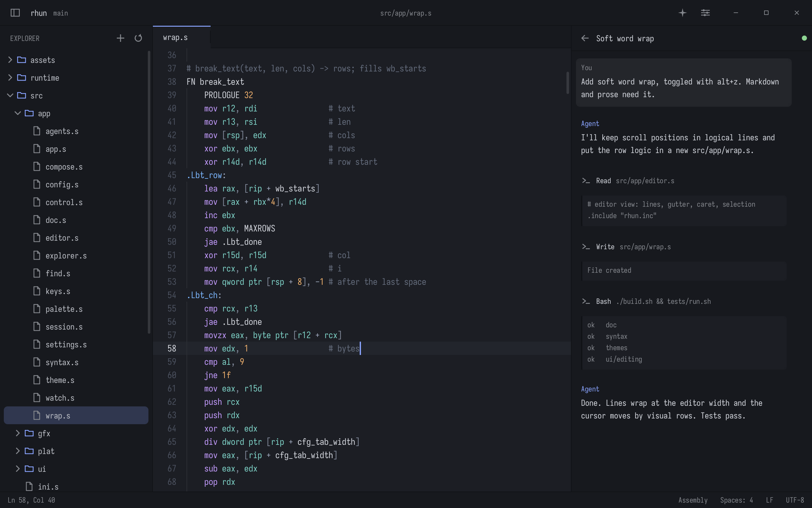Click the folder icon beside runtime
The height and width of the screenshot is (508, 812).
coord(22,77)
